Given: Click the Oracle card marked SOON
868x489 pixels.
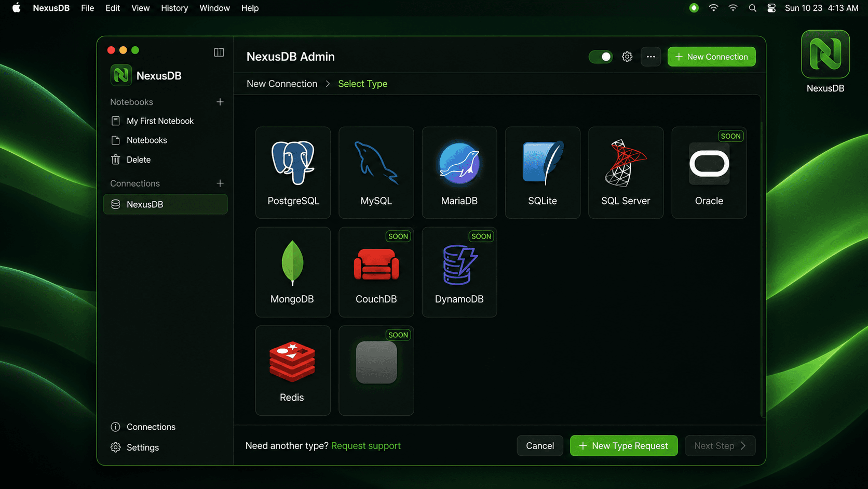Looking at the screenshot, I should (709, 173).
